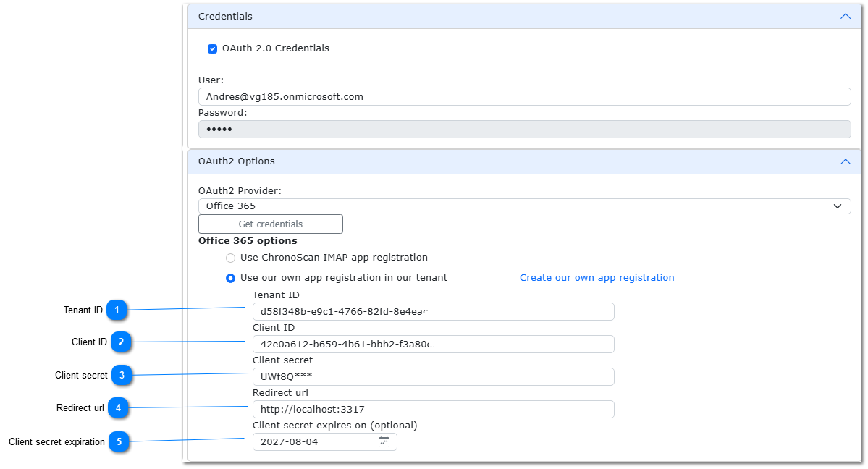Click callout badge 5 for secret expiration
The width and height of the screenshot is (868, 469).
[x=119, y=441]
